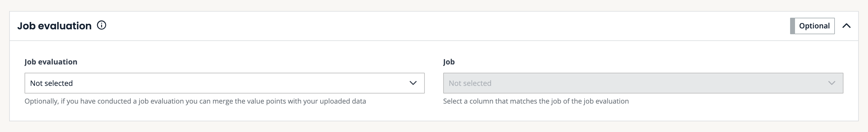Click the Optional badge in the header
Screen dimensions: 868x132
[814, 26]
